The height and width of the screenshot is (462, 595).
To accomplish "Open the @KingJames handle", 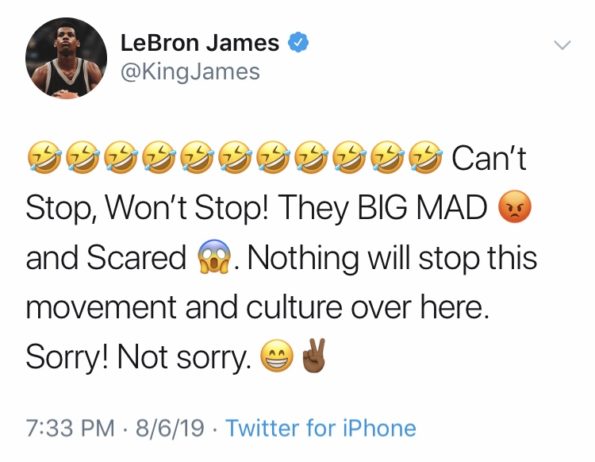I will (190, 72).
